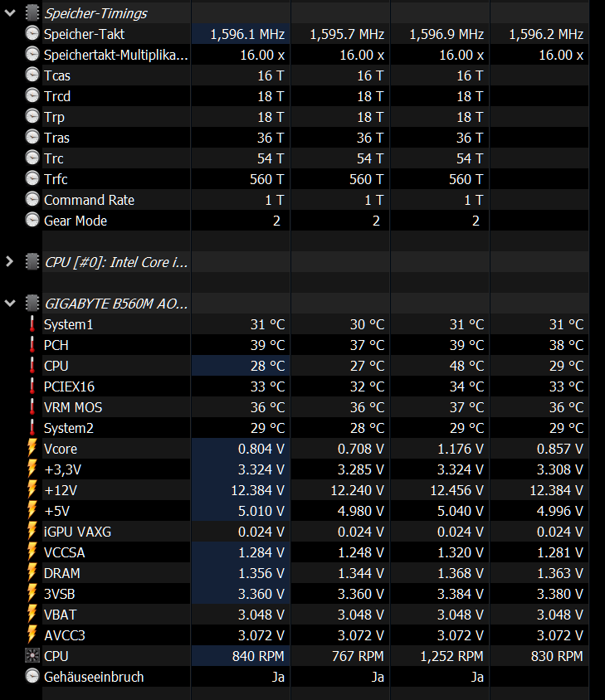This screenshot has height=700, width=605.
Task: Click the clock icon next to Gear Mode
Action: [32, 220]
